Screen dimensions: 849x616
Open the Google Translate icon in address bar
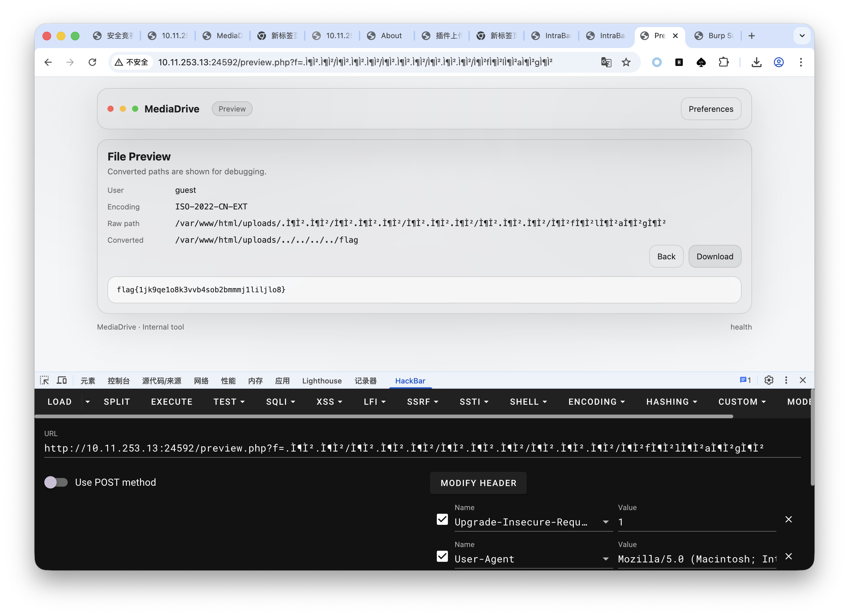(606, 62)
